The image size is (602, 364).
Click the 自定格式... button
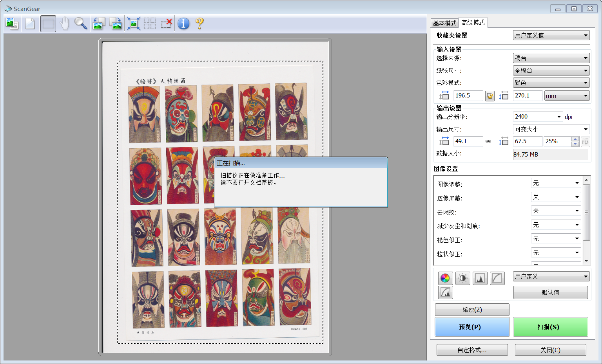tap(472, 350)
